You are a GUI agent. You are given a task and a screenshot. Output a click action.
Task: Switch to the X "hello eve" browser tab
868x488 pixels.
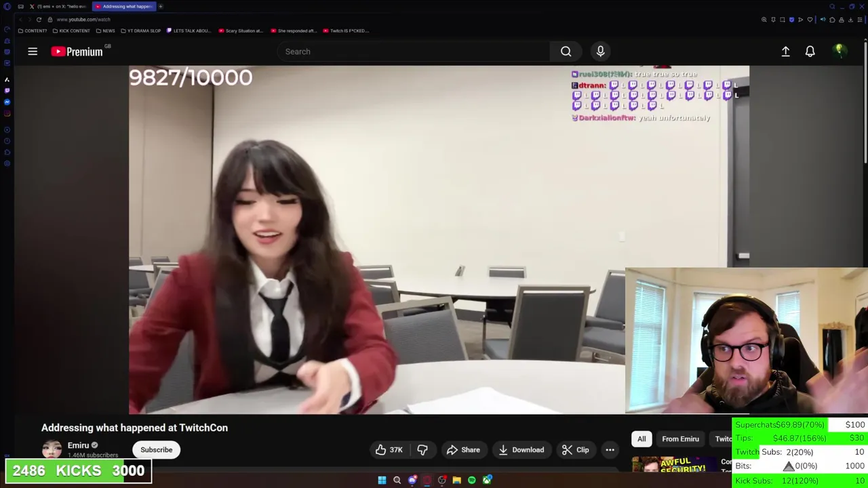tap(57, 7)
